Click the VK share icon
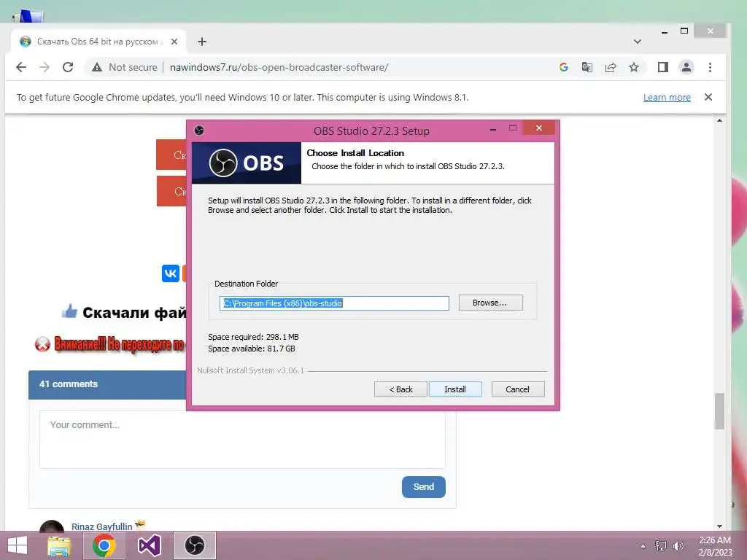 pos(171,273)
